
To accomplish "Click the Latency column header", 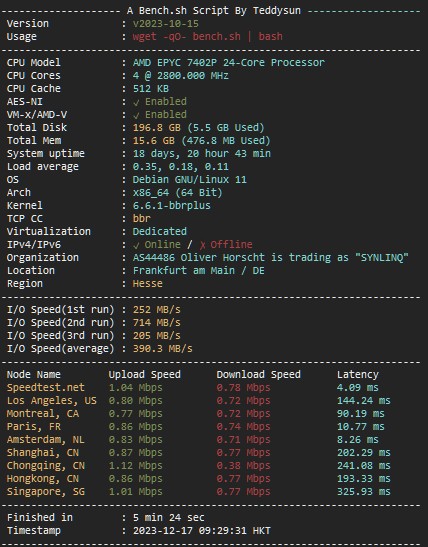I will [358, 374].
